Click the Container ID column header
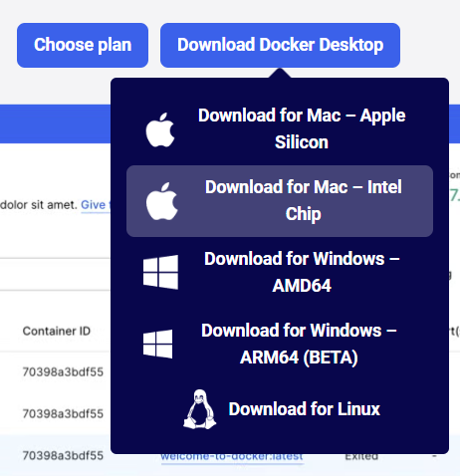Screen dimensions: 460x476 57,331
